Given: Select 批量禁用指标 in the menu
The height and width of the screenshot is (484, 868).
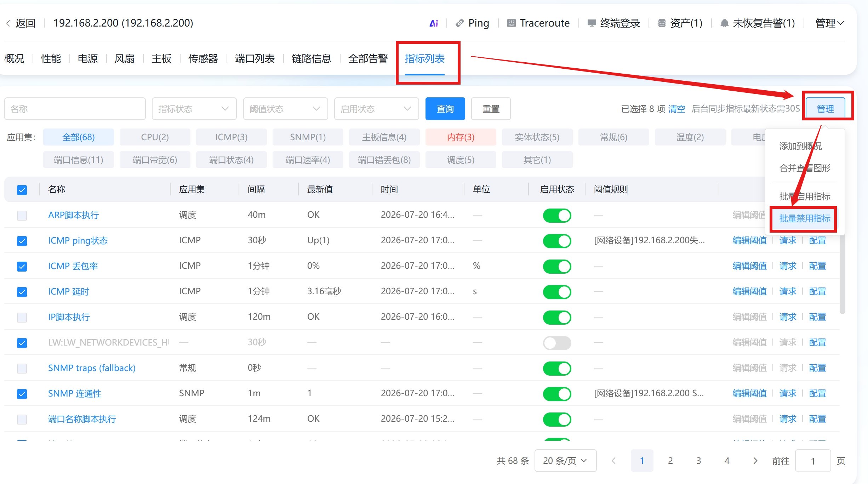Looking at the screenshot, I should click(x=805, y=219).
